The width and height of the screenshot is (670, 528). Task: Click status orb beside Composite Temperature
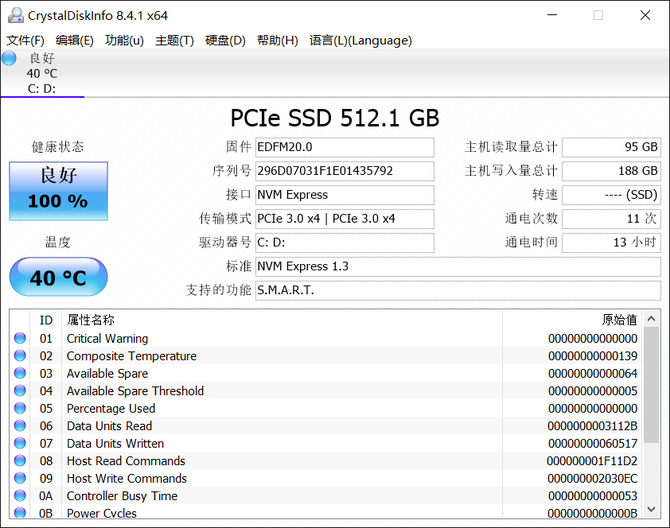pos(20,356)
